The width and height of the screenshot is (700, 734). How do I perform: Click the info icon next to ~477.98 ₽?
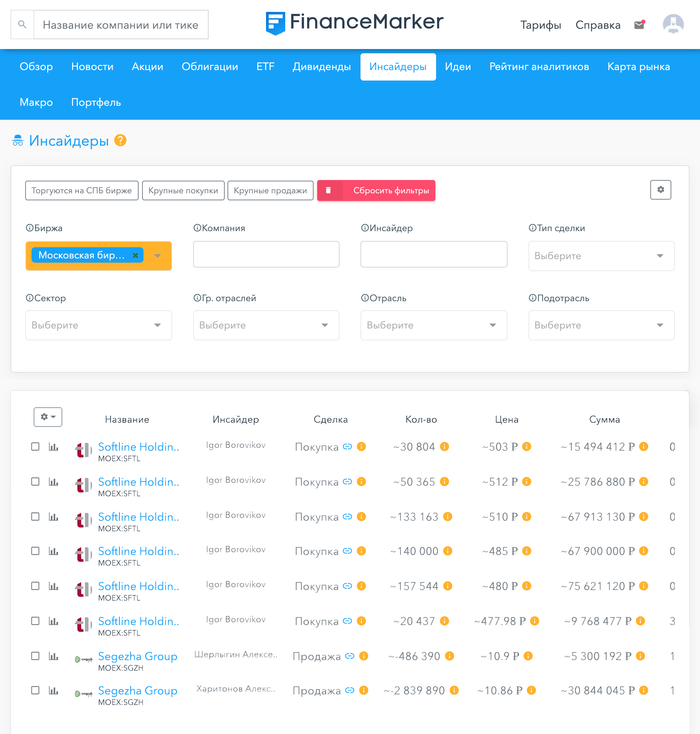[535, 621]
